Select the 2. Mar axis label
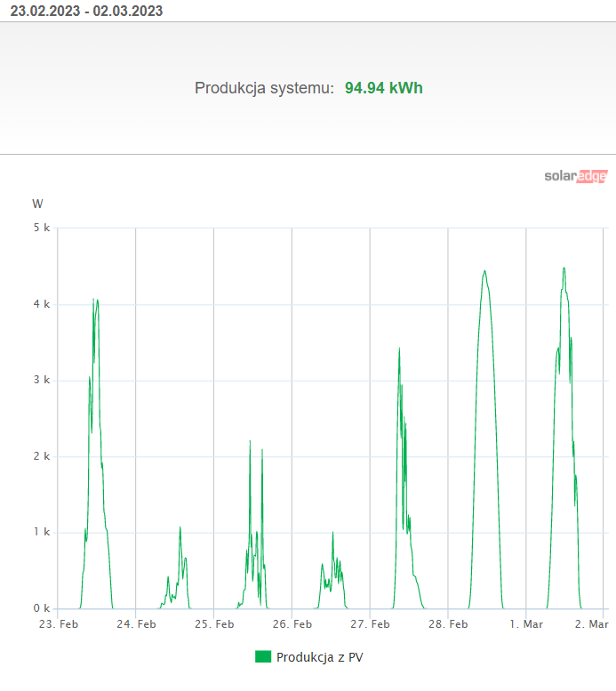616x691 pixels. point(592,624)
